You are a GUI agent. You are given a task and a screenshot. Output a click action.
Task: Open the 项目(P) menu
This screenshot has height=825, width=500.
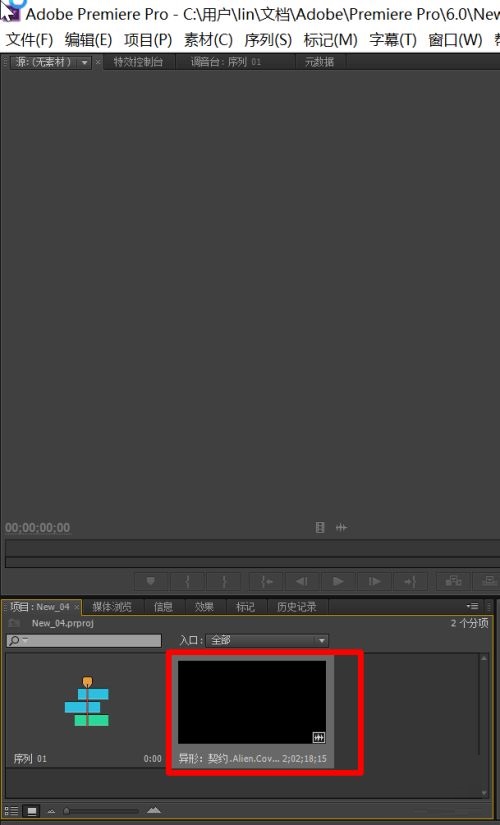point(148,39)
